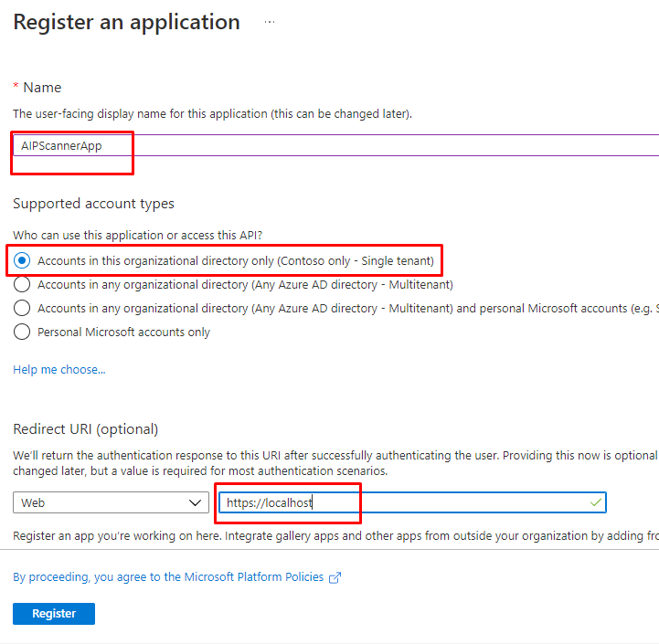Click the external link icon after Platform Policies

(x=335, y=577)
